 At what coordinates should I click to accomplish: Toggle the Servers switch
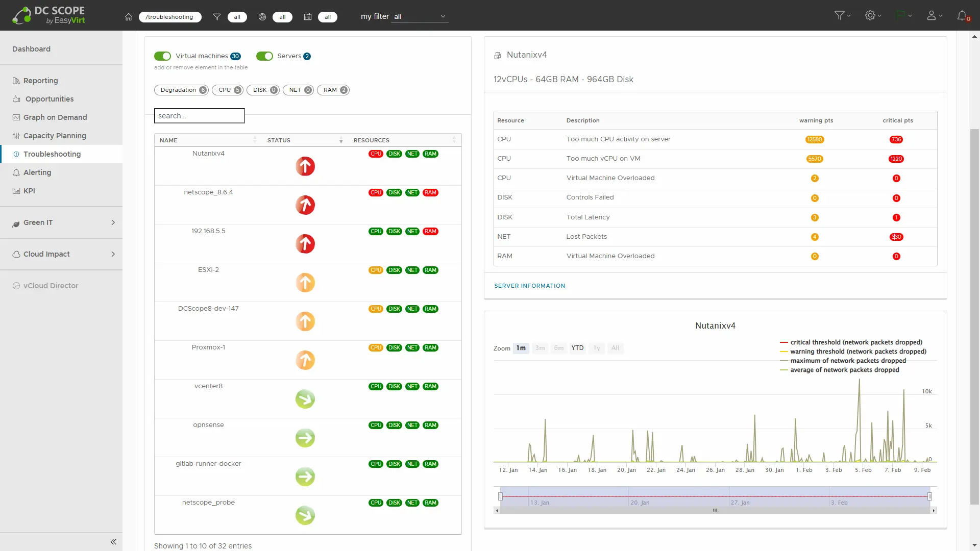[264, 56]
